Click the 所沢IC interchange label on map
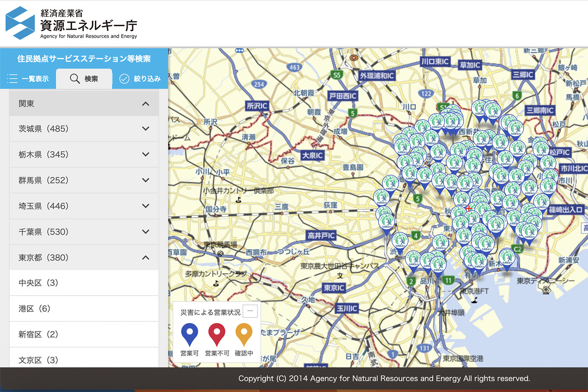This screenshot has width=588, height=392. click(257, 106)
